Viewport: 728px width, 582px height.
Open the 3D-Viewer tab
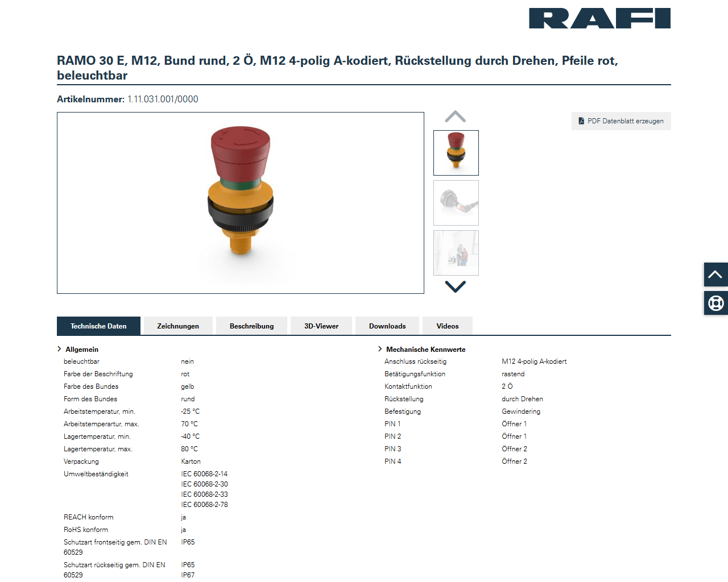point(321,326)
